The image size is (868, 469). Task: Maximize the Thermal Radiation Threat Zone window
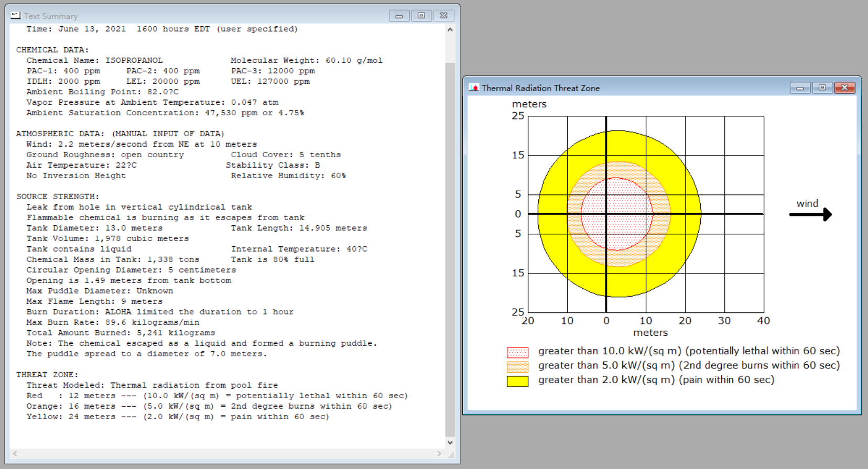coord(822,88)
